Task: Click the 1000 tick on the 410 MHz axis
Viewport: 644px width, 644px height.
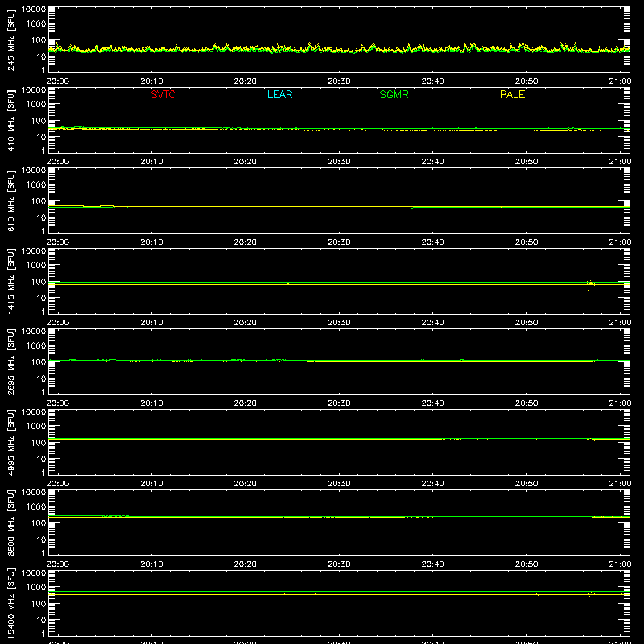Action: coord(36,104)
